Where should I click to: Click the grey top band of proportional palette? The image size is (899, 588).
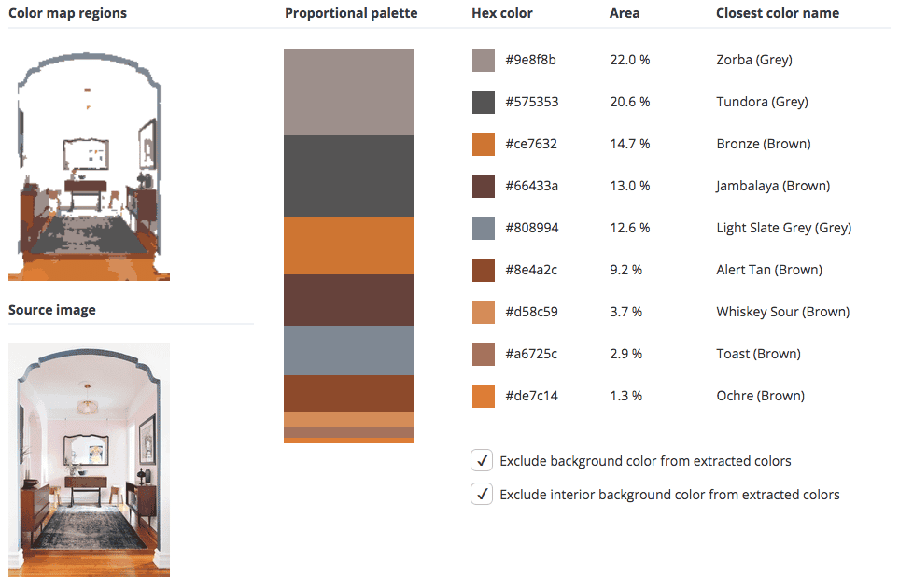[348, 92]
